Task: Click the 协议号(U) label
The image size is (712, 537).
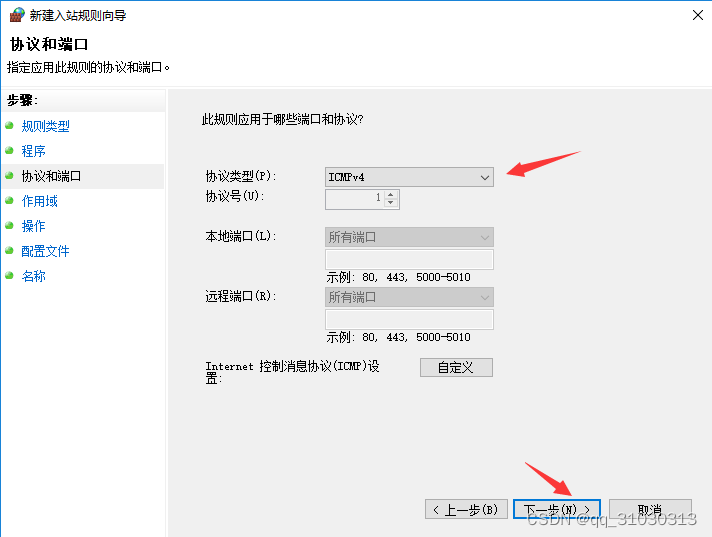Action: [x=234, y=196]
